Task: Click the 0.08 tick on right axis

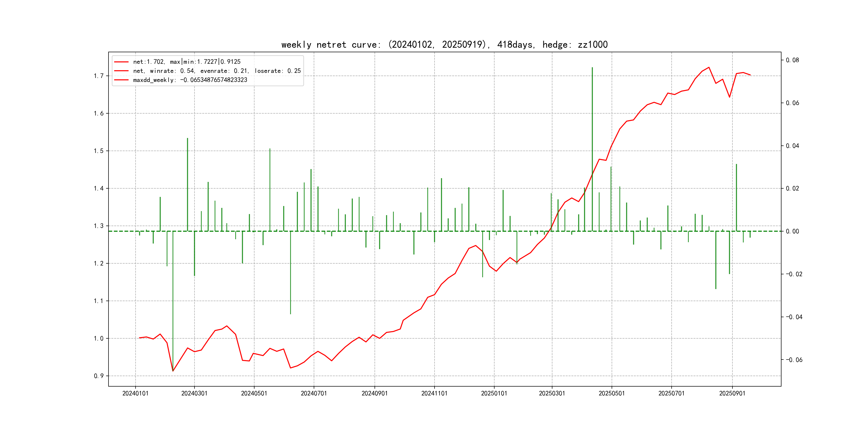Action: [792, 60]
